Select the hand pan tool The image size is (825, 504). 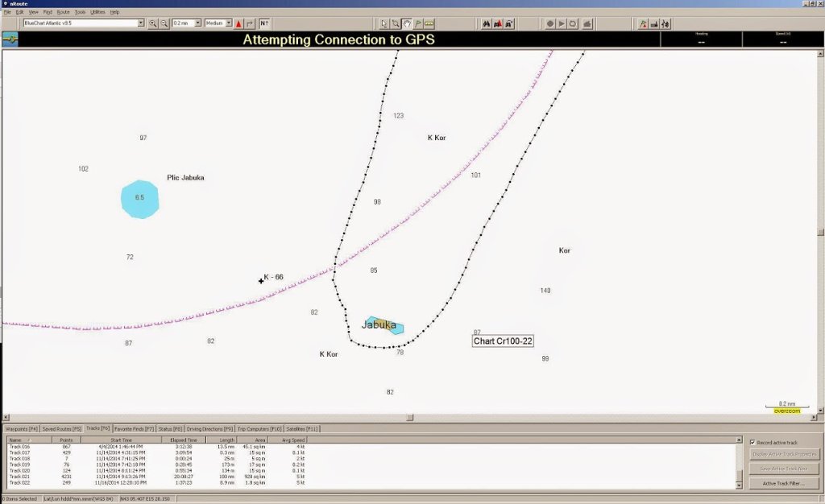tap(407, 23)
